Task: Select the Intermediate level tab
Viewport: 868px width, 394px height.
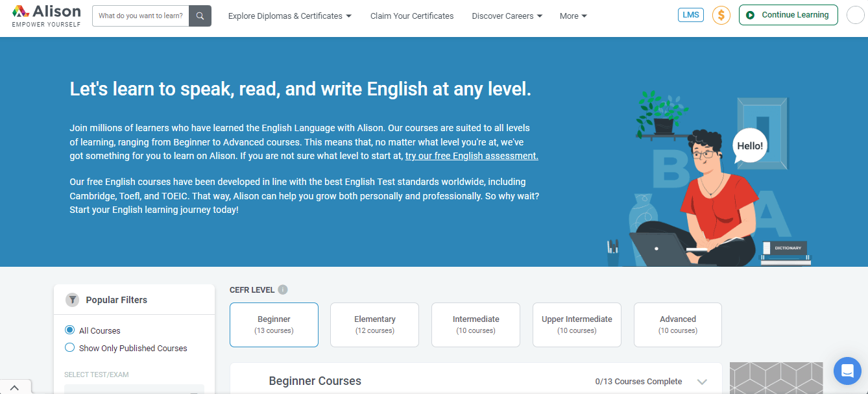Action: pos(476,325)
